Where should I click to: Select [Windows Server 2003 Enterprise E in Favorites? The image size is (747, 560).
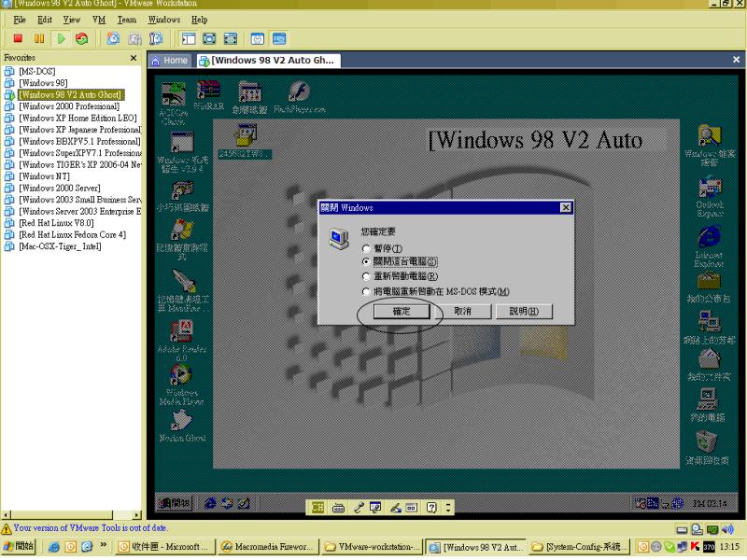pyautogui.click(x=80, y=212)
